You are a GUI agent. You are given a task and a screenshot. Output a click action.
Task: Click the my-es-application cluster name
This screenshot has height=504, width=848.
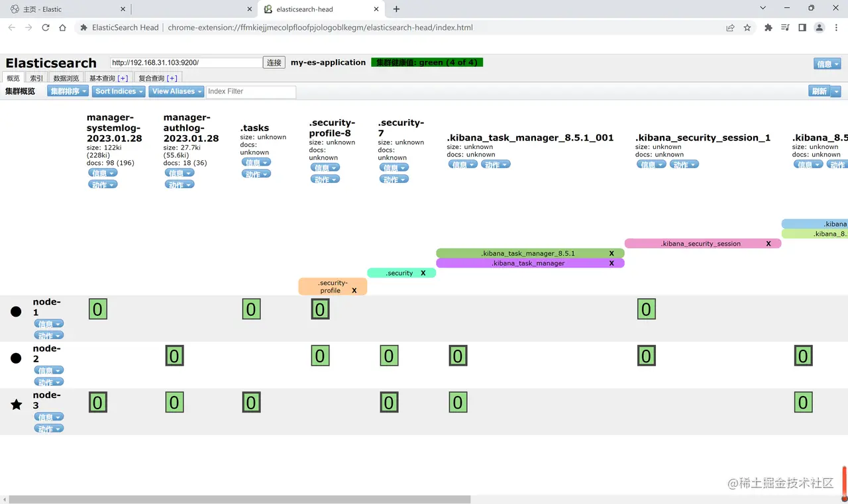point(328,62)
